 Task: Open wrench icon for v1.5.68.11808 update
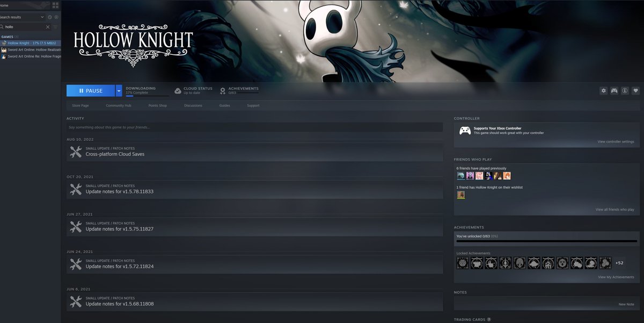click(76, 302)
